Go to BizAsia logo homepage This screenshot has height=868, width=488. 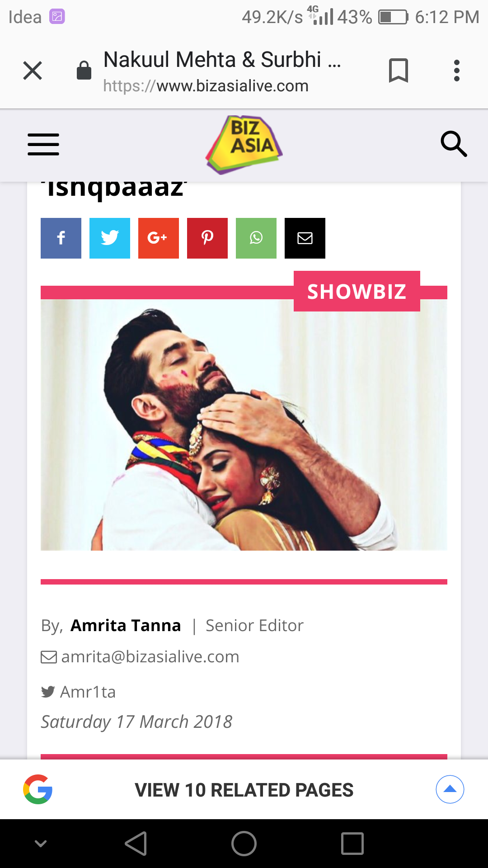tap(244, 145)
